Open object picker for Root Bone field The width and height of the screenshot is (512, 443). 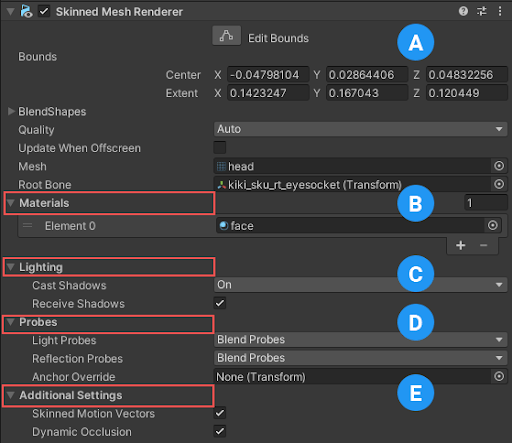499,184
